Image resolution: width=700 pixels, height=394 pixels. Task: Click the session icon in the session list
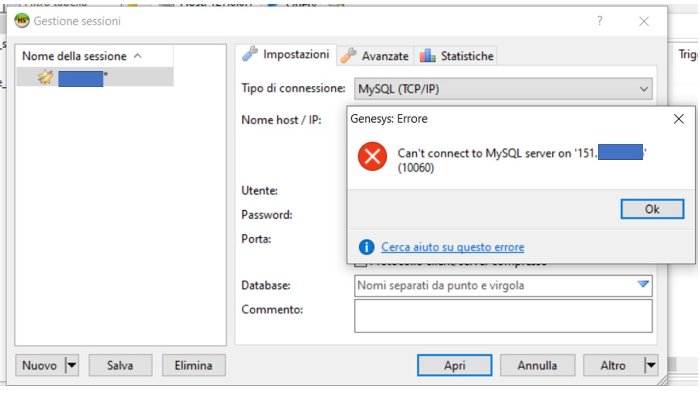coord(45,77)
